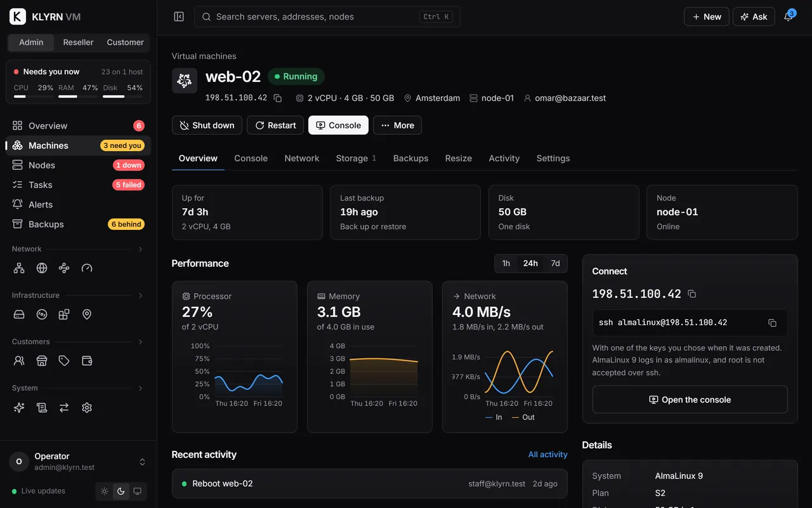Open the scroll log icon under System
This screenshot has width=812, height=508.
point(42,408)
